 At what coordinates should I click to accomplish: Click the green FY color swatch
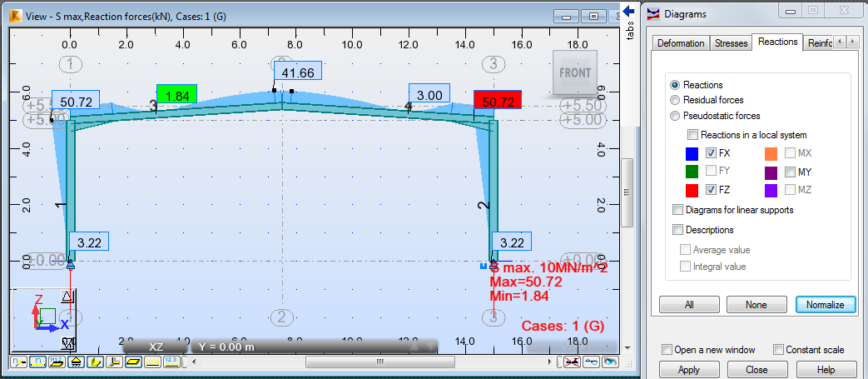[x=692, y=172]
